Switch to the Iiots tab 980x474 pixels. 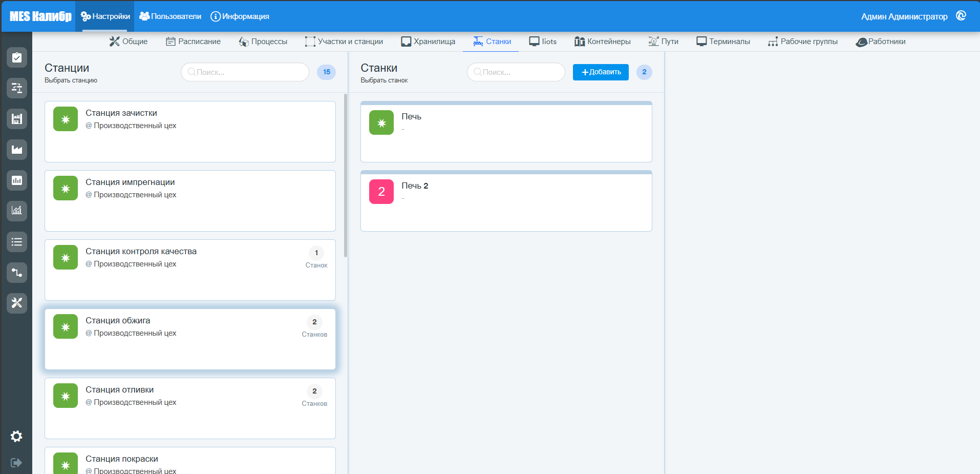[543, 42]
